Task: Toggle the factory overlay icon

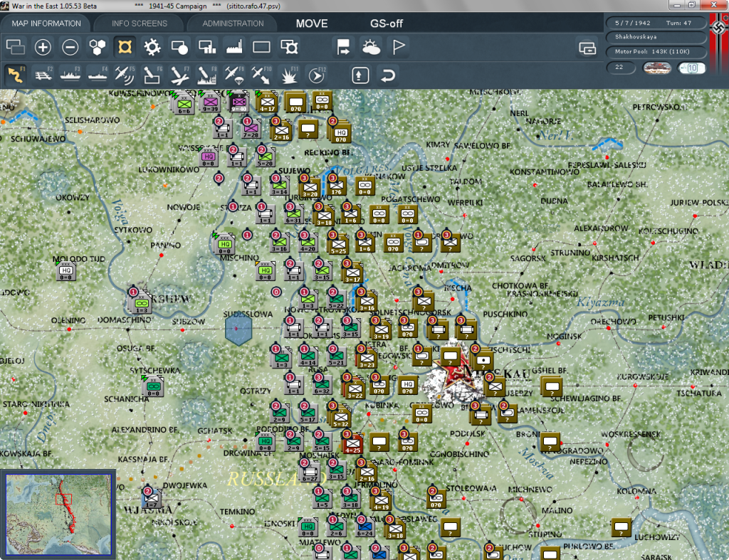Action: 234,47
